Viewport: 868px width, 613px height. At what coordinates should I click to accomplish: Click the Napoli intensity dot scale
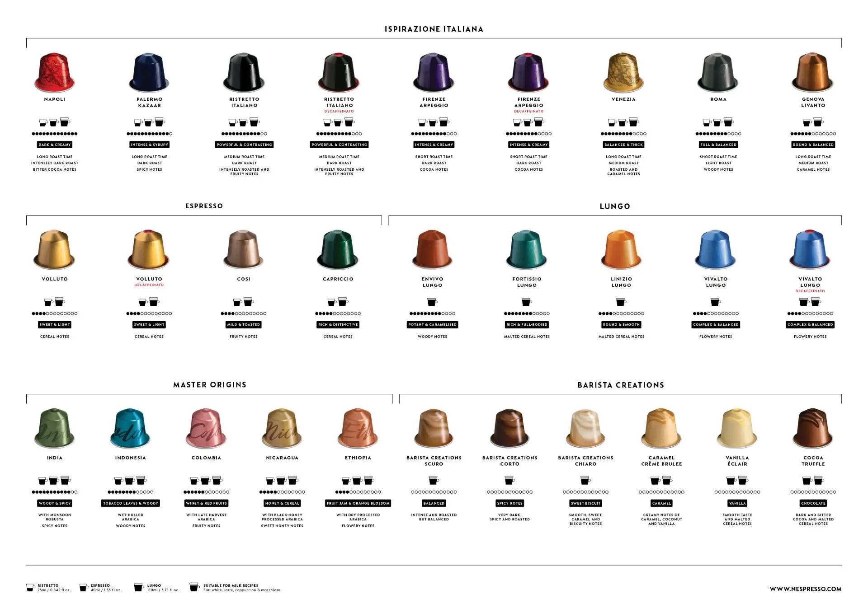[x=55, y=134]
